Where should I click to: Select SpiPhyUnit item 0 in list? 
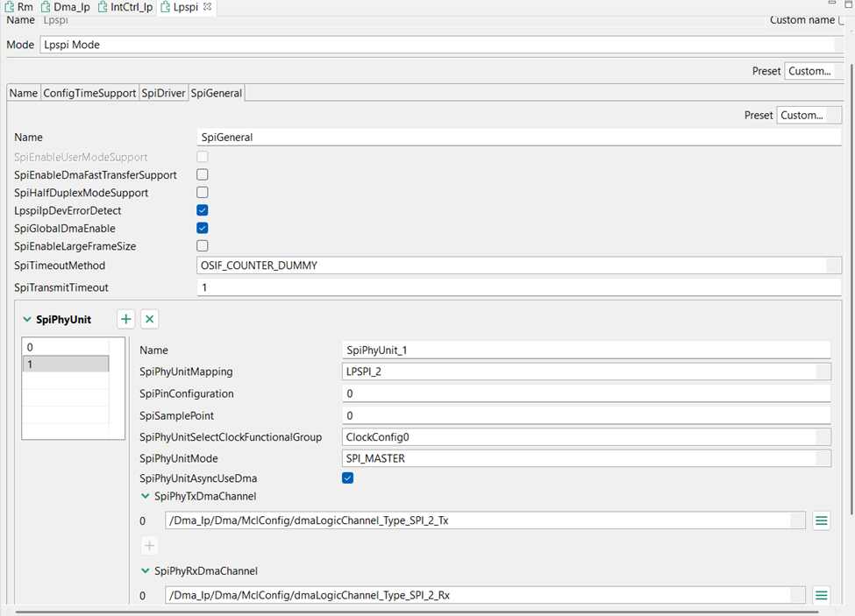click(66, 347)
